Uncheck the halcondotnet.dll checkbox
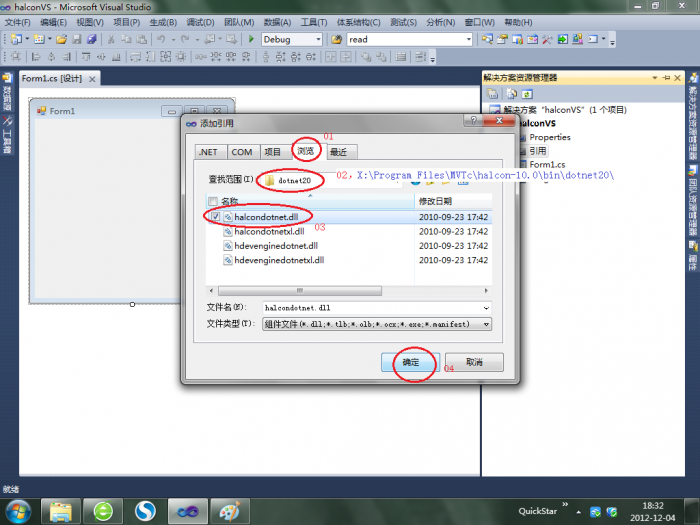700x525 pixels. (x=216, y=217)
